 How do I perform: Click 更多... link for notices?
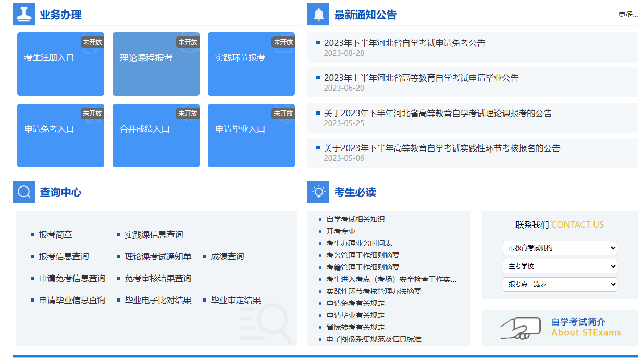coord(627,14)
